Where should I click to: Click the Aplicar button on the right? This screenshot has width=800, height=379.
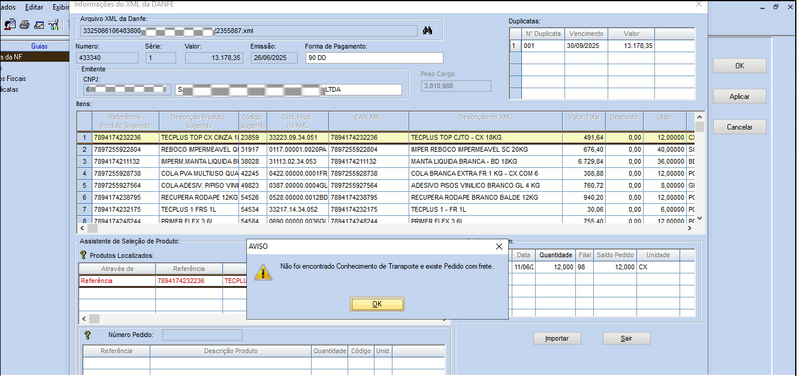[x=739, y=96]
